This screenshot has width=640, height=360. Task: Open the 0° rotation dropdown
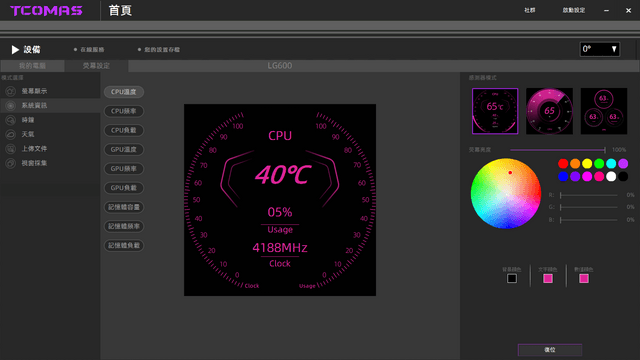tap(600, 49)
